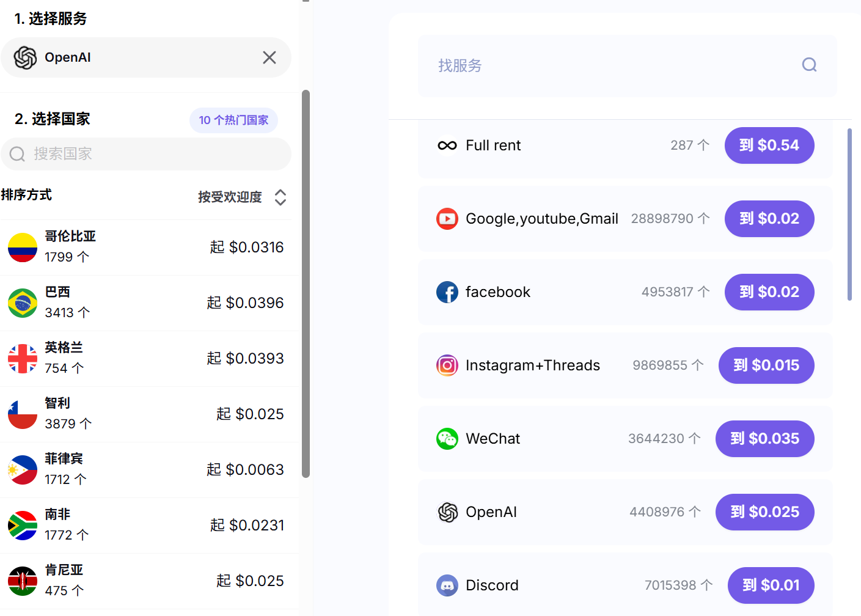Viewport: 861px width, 616px height.
Task: Click the 到 $0.025 OpenAI button
Action: pos(765,512)
